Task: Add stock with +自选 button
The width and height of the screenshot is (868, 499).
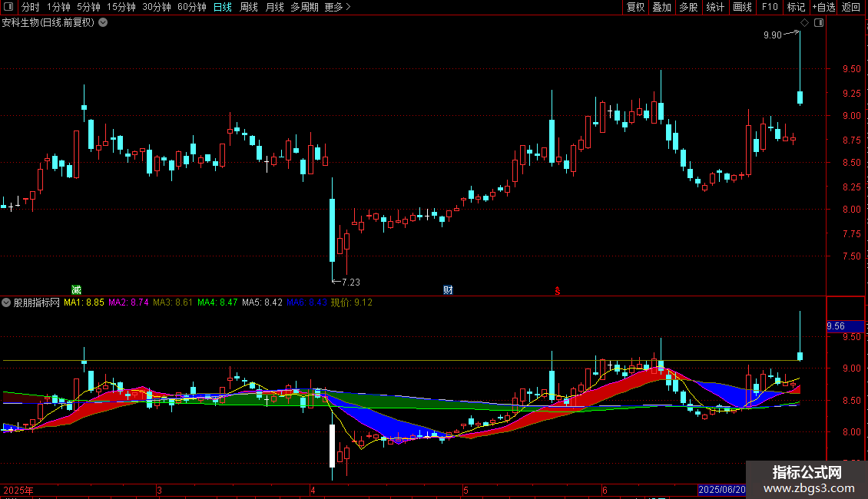Action: point(823,7)
